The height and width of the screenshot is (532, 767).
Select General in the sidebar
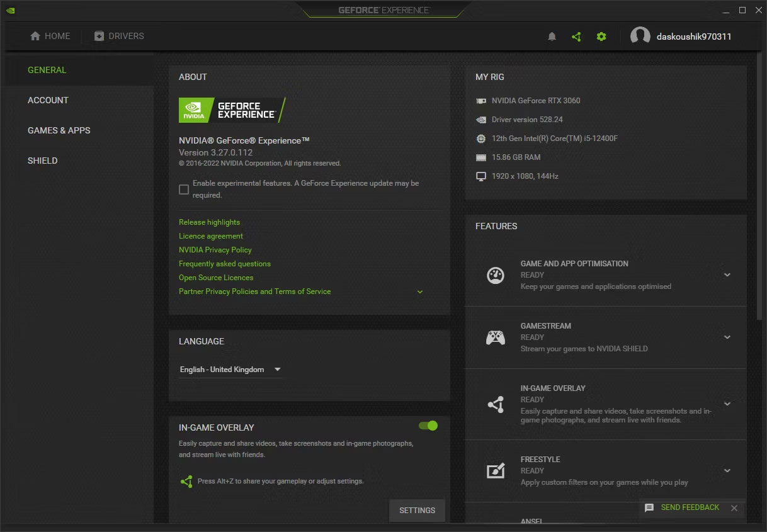79,70
